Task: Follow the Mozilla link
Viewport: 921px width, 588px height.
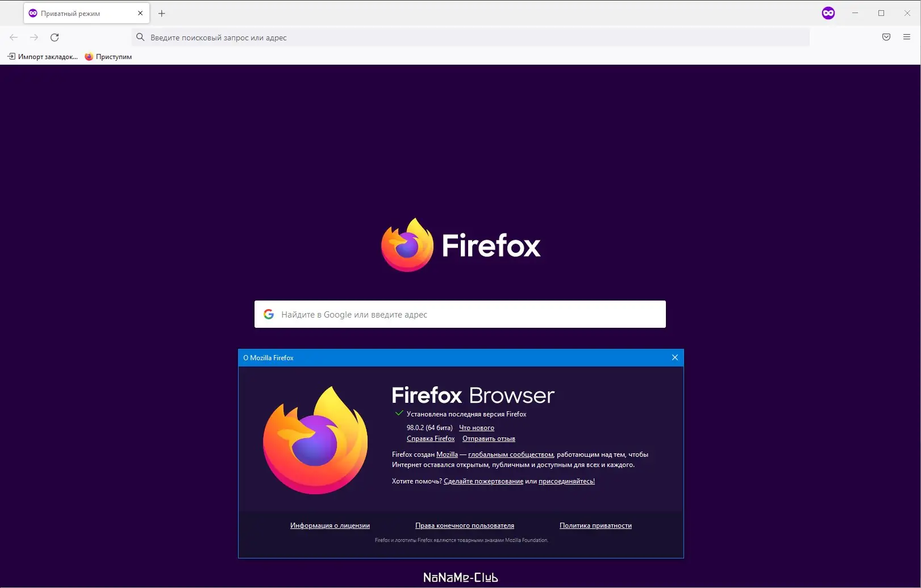Action: tap(447, 454)
